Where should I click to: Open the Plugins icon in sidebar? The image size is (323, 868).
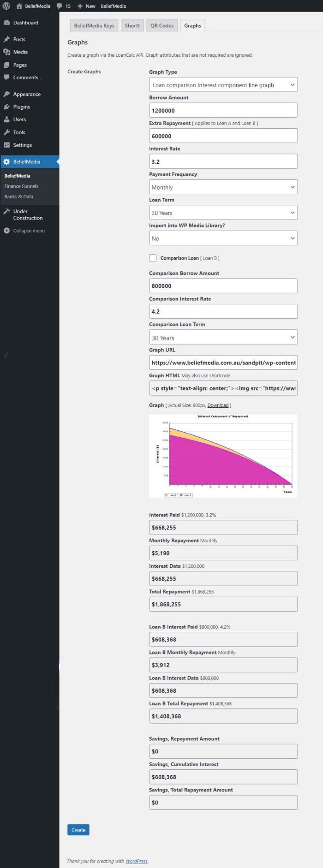point(6,107)
